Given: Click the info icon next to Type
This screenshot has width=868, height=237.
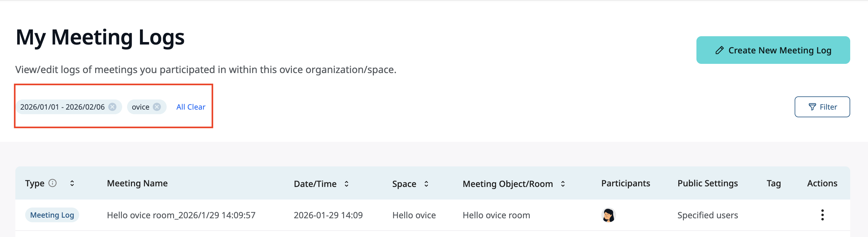Looking at the screenshot, I should tap(52, 183).
